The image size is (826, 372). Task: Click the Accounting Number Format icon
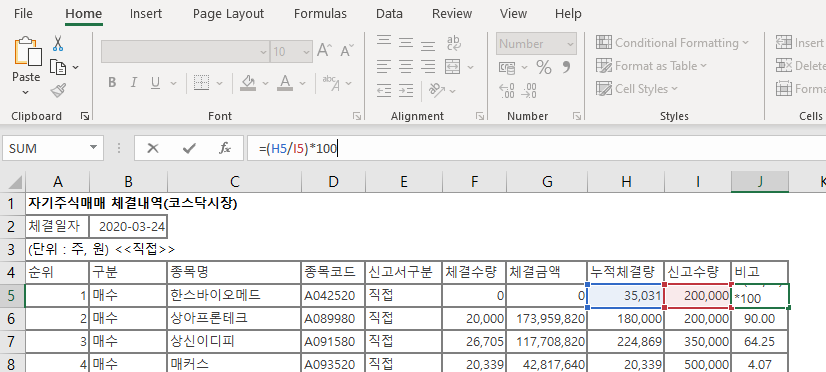tap(507, 67)
